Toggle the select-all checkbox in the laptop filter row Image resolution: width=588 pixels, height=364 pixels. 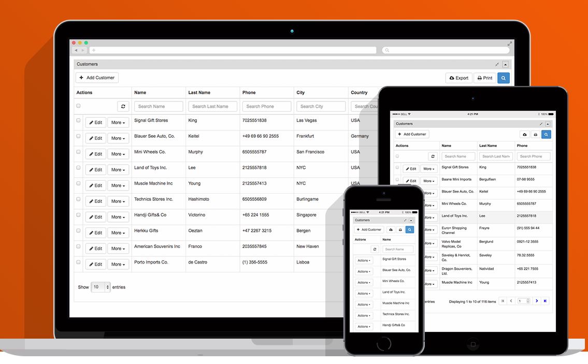coord(79,106)
